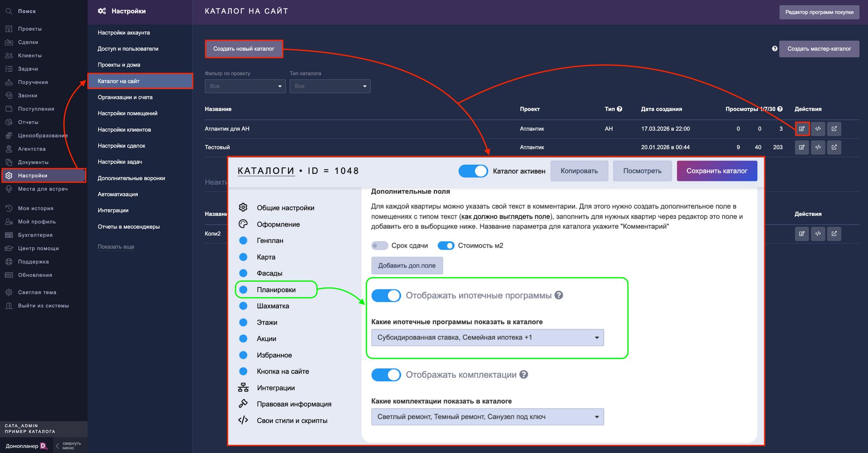Image resolution: width=868 pixels, height=453 pixels.
Task: Click the edit icon for Атлантик для АН
Action: (801, 129)
